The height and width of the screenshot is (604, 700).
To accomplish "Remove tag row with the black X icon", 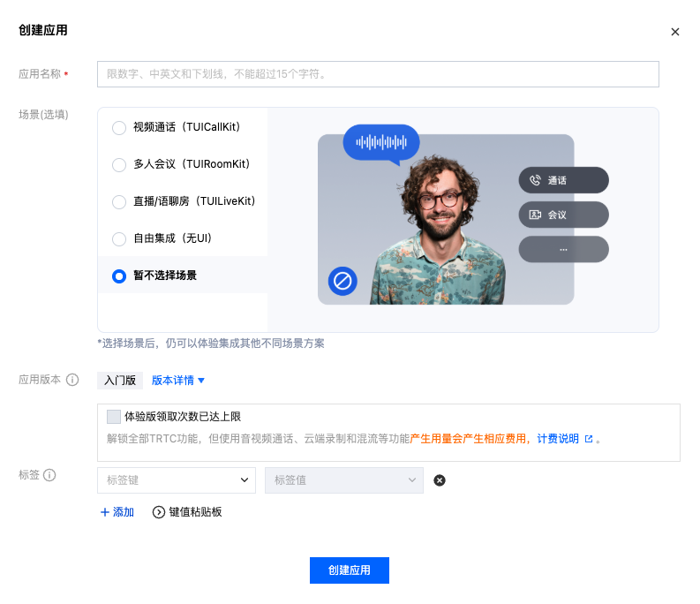I will coord(440,480).
